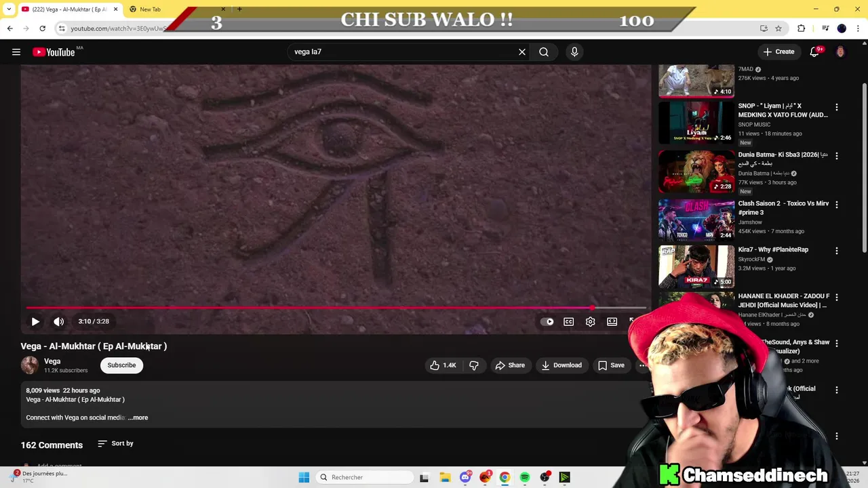868x488 pixels.
Task: Open player settings gear
Action: tap(591, 321)
